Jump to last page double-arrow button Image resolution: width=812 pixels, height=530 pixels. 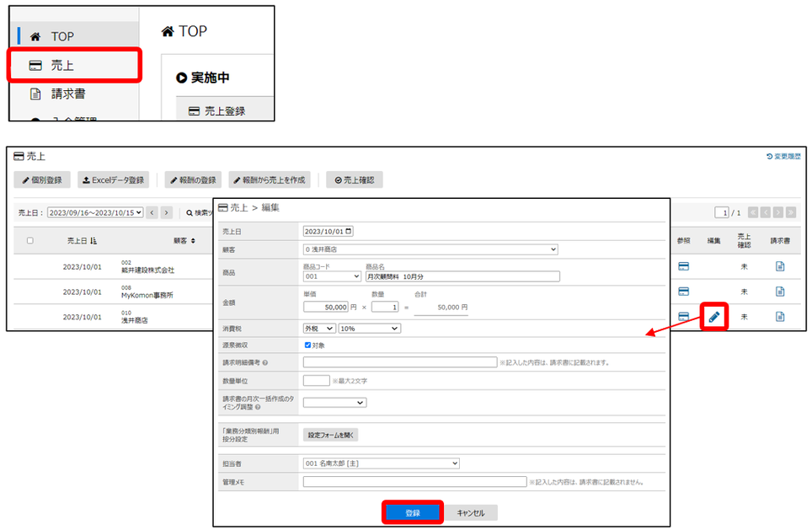click(x=789, y=212)
